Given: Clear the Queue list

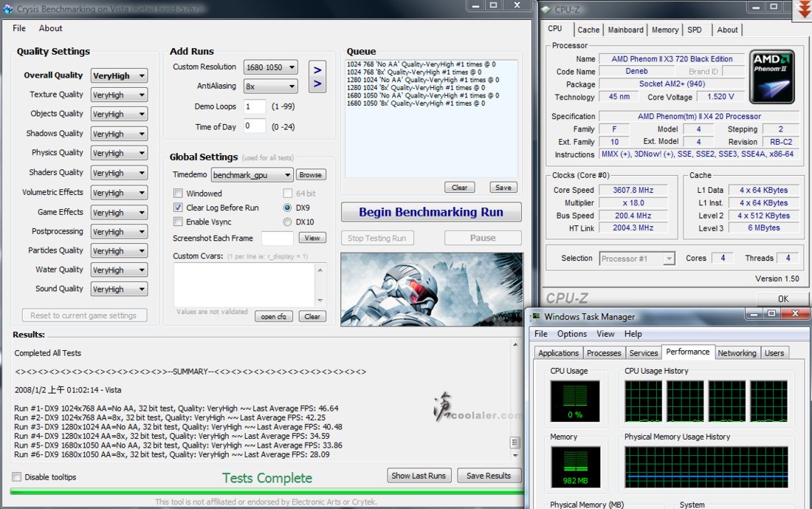Looking at the screenshot, I should 459,188.
